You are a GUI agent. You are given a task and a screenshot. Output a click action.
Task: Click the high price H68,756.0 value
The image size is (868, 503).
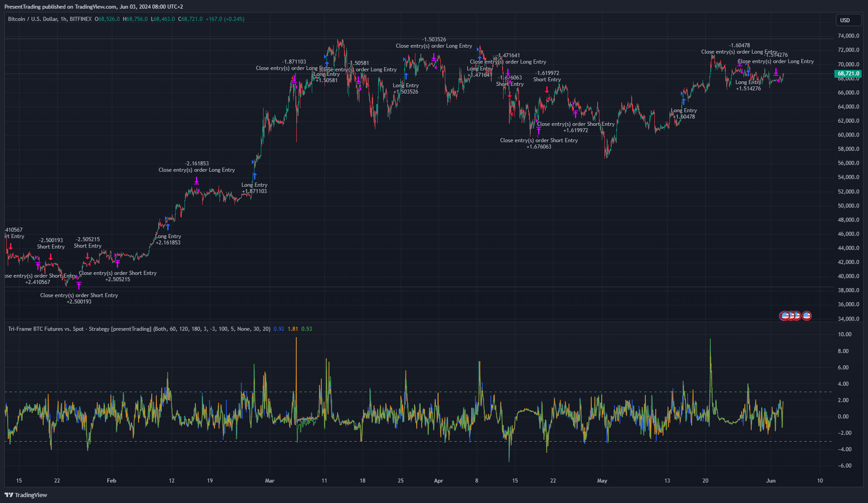[x=135, y=19]
